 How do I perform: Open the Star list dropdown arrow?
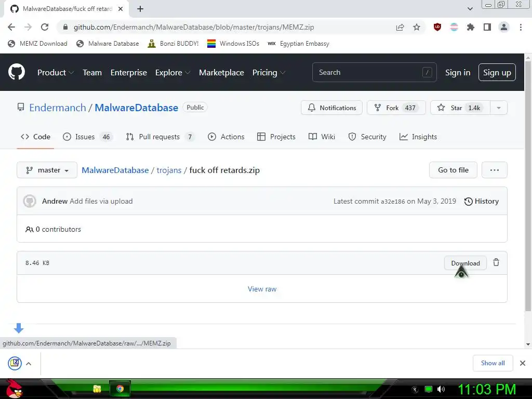(x=498, y=108)
